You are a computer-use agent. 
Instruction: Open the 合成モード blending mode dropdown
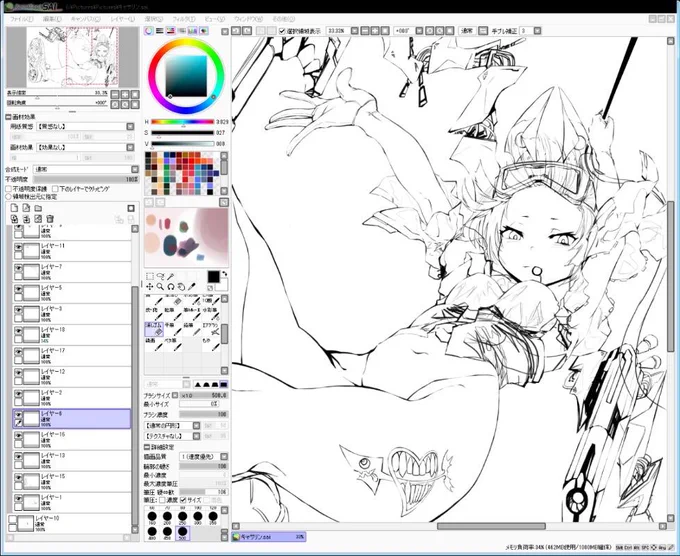click(135, 170)
